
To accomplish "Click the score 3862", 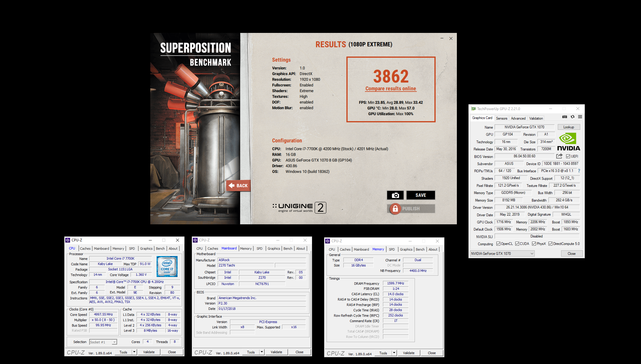I will (391, 77).
